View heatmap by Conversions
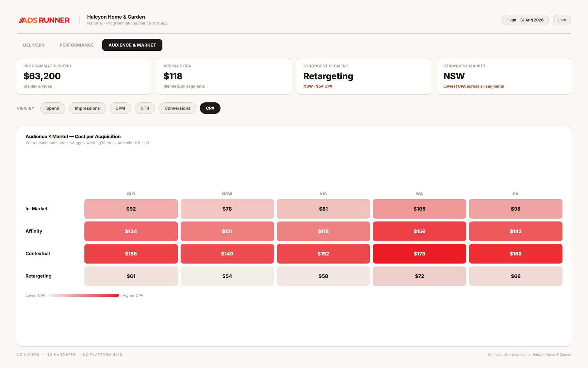The width and height of the screenshot is (588, 368). tap(177, 108)
